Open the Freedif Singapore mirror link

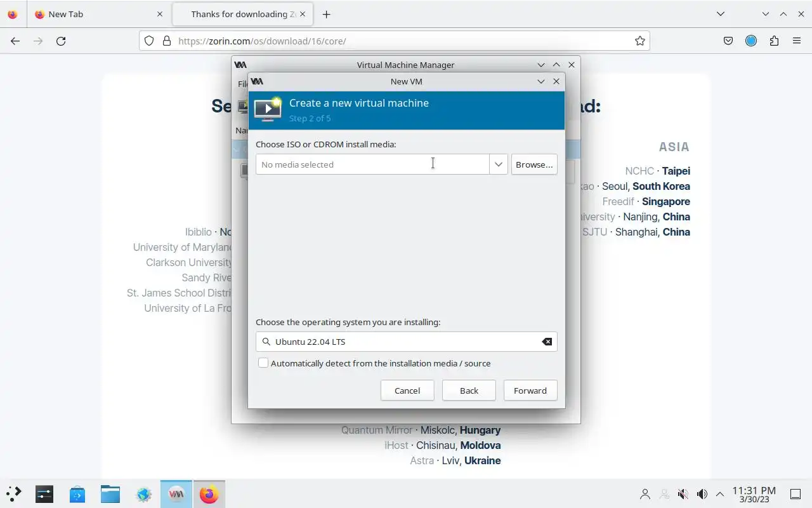[646, 201]
